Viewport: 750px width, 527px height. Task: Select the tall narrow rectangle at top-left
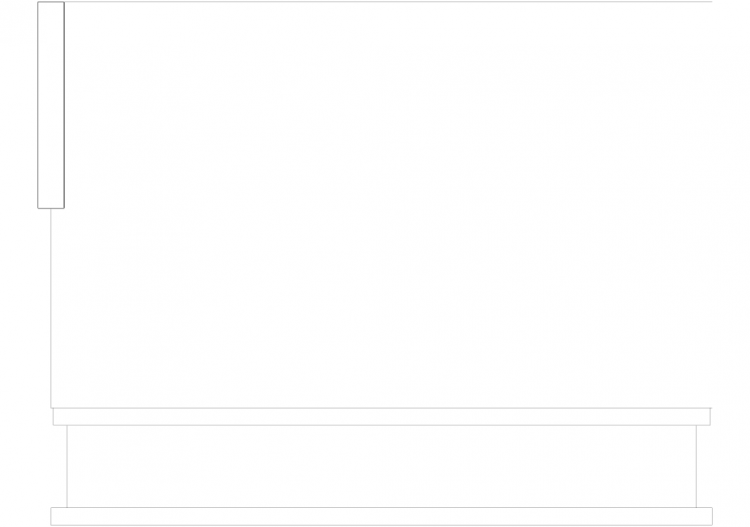pos(51,105)
